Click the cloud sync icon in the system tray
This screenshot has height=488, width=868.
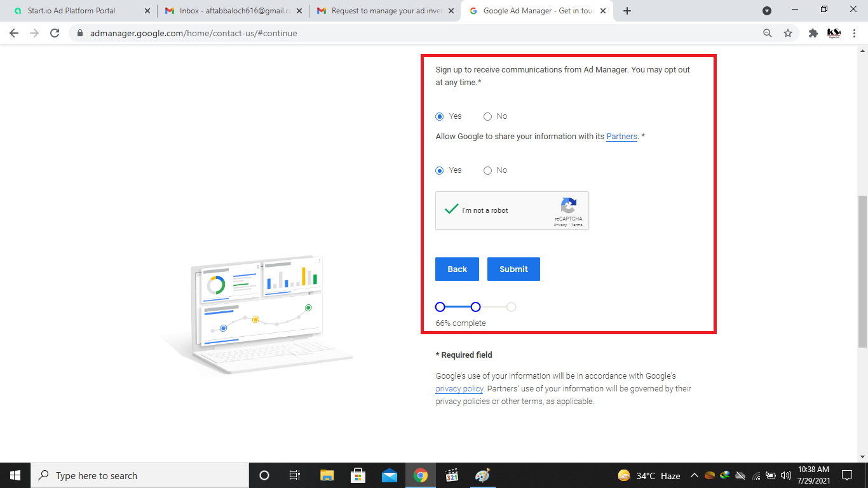(740, 475)
